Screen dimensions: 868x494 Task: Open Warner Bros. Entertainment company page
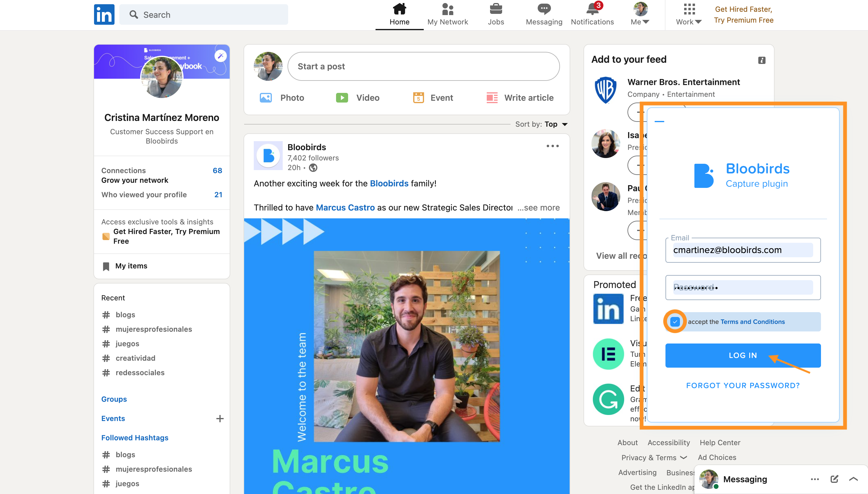(x=684, y=82)
